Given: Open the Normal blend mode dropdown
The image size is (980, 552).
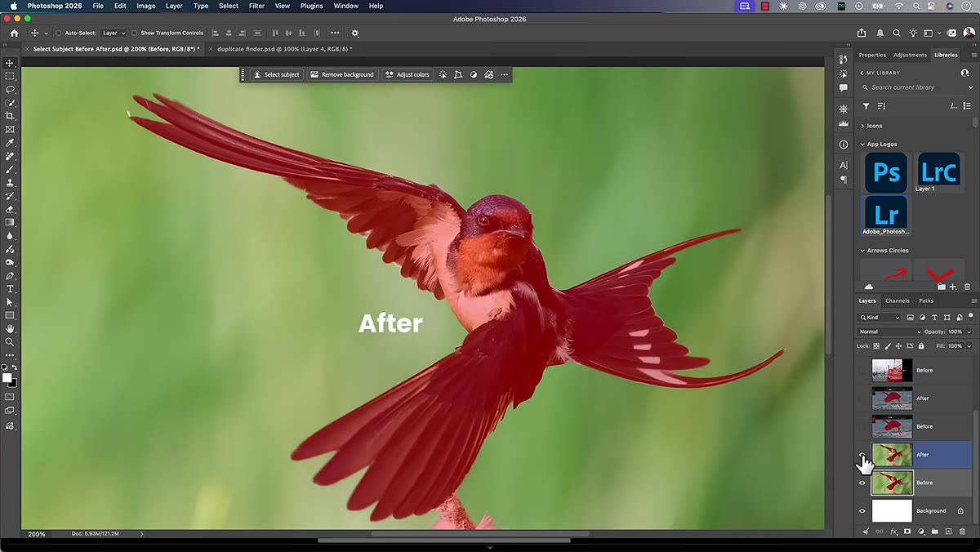Looking at the screenshot, I should tap(889, 332).
